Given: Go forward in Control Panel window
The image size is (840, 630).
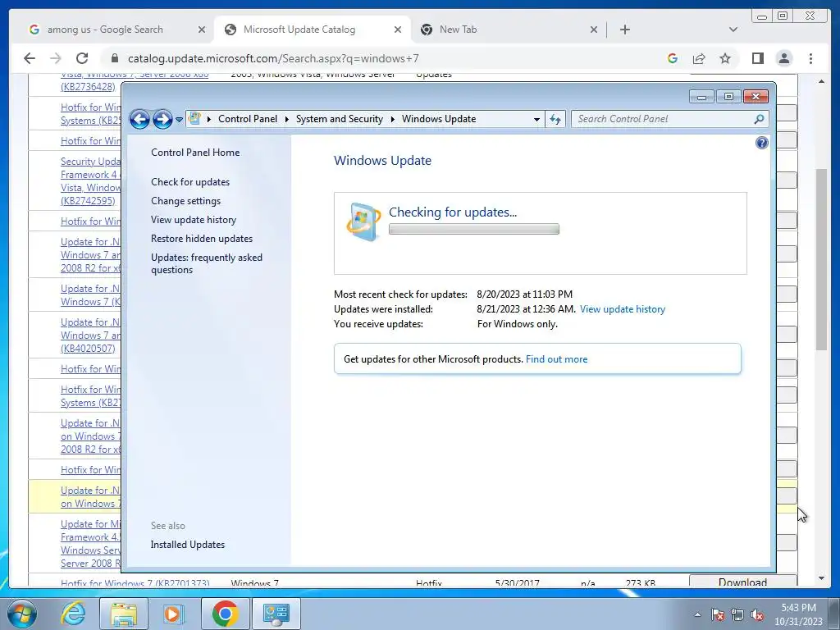Looking at the screenshot, I should (162, 119).
